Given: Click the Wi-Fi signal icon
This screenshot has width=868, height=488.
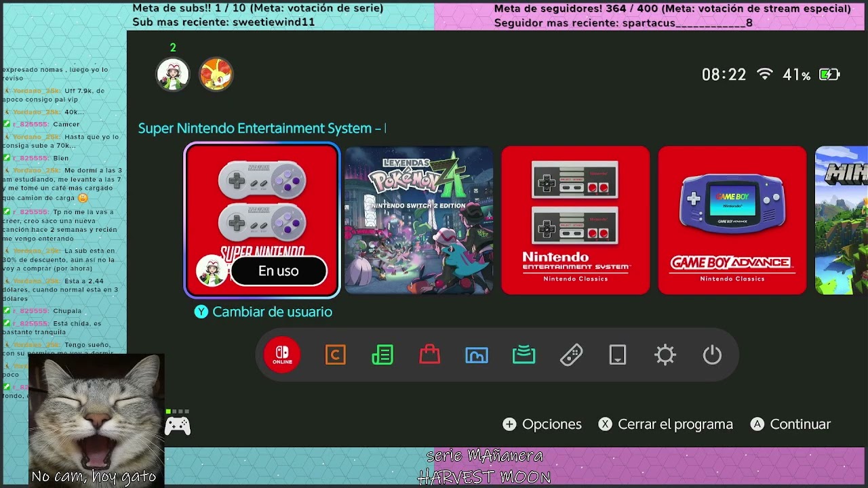Looking at the screenshot, I should pos(765,74).
